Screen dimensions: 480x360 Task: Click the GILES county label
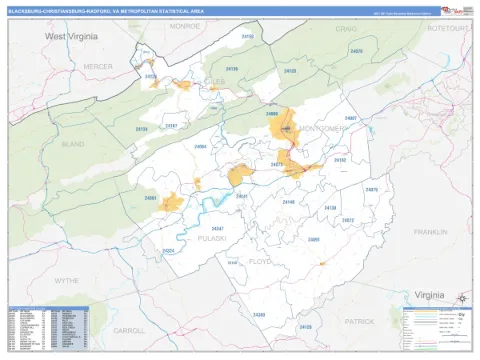tap(215, 82)
